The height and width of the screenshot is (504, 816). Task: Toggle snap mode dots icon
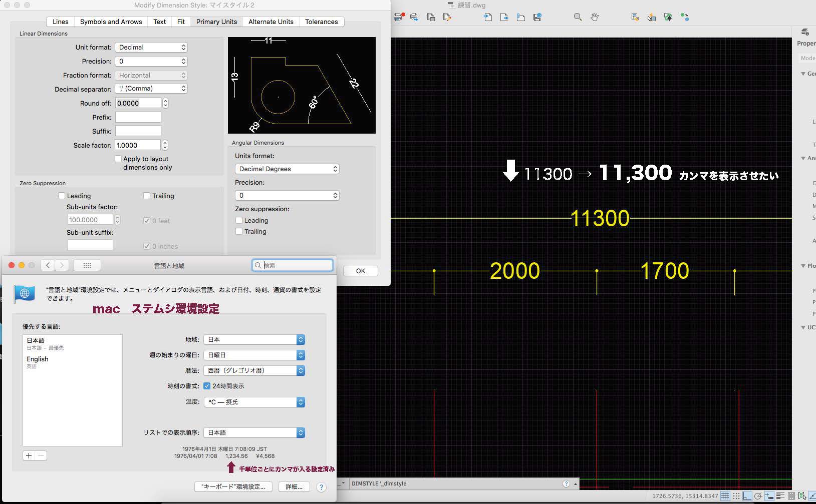tap(736, 496)
